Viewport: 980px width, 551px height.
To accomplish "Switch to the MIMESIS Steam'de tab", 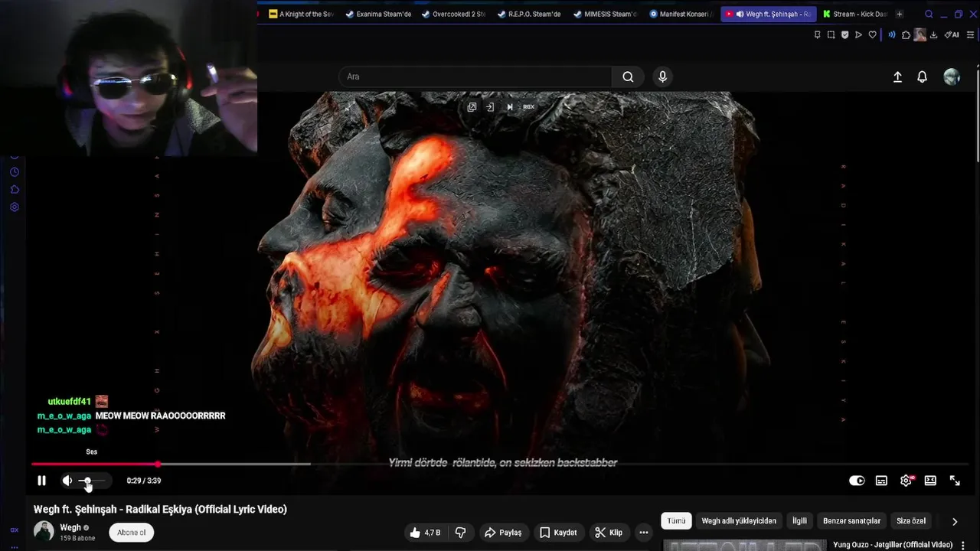I will (605, 14).
